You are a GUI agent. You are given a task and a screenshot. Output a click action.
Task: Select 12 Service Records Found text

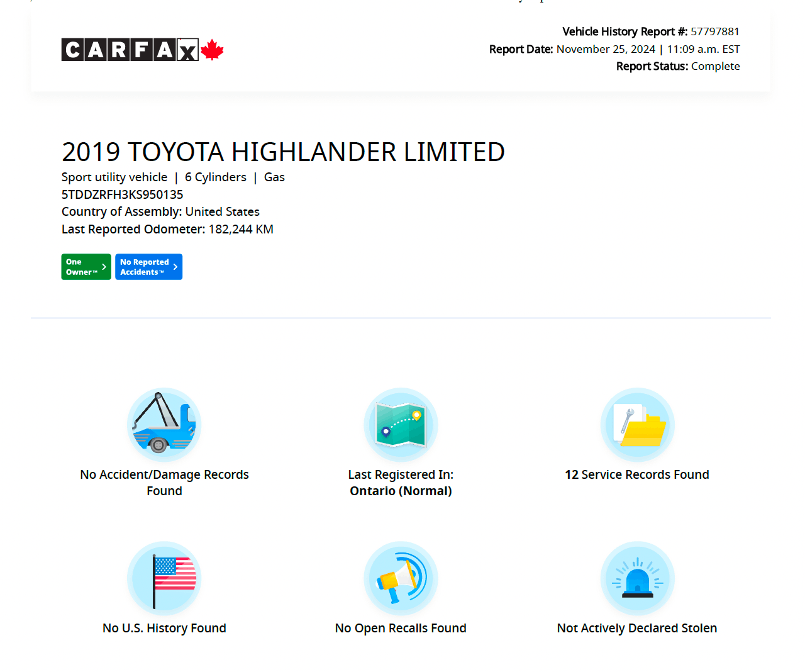tap(637, 474)
